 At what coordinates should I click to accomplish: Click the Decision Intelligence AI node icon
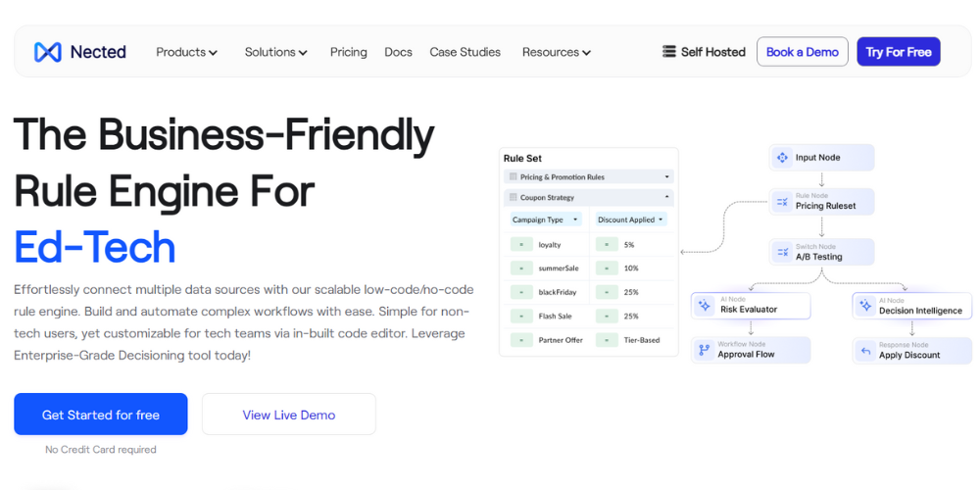pyautogui.click(x=865, y=306)
